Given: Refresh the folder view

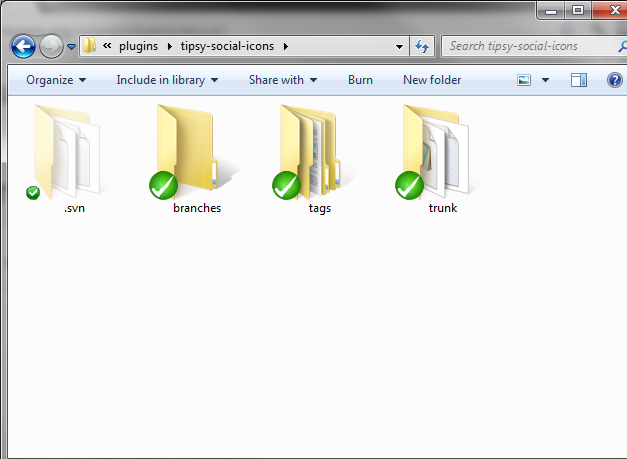Looking at the screenshot, I should (x=422, y=46).
